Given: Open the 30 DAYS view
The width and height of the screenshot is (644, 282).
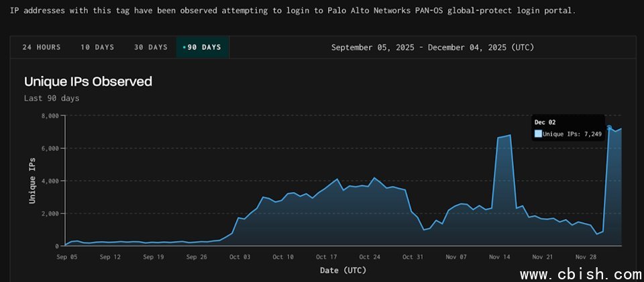Looking at the screenshot, I should [151, 47].
